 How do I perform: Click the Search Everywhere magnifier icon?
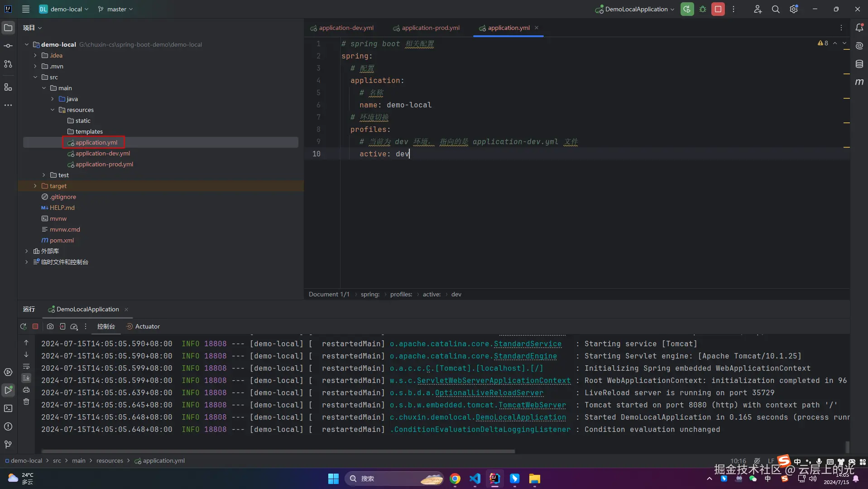[x=775, y=9]
